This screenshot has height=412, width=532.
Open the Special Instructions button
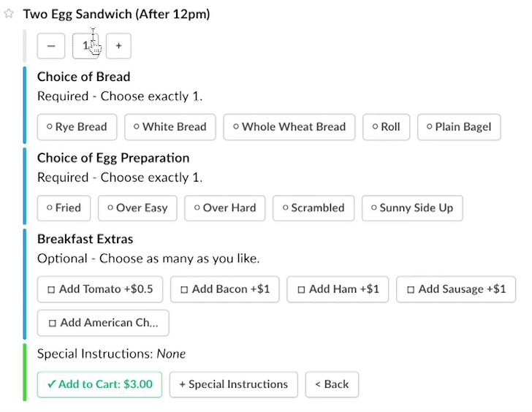click(233, 384)
